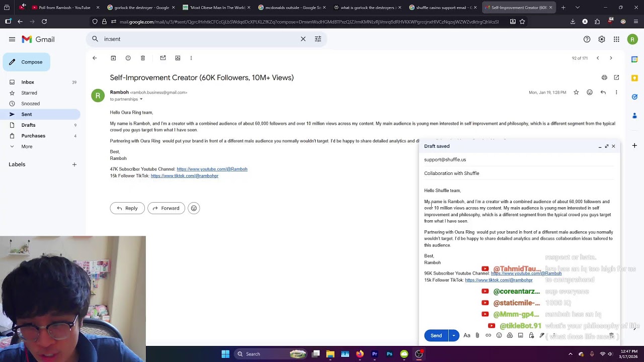The width and height of the screenshot is (644, 362).
Task: Open Gmail Support help icon
Action: point(587,39)
